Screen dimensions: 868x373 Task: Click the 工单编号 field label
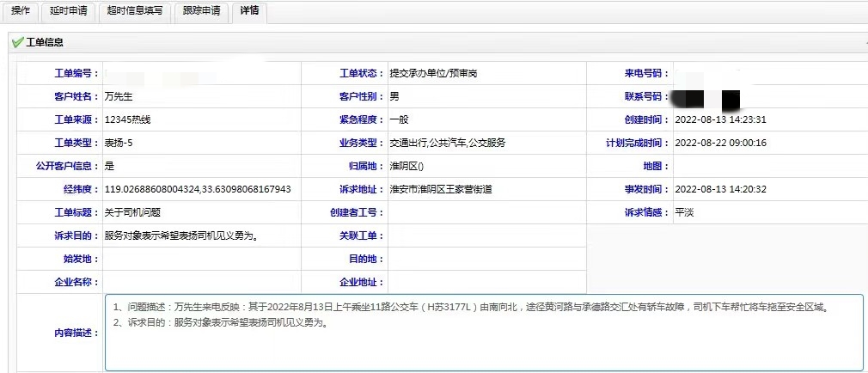click(x=76, y=74)
